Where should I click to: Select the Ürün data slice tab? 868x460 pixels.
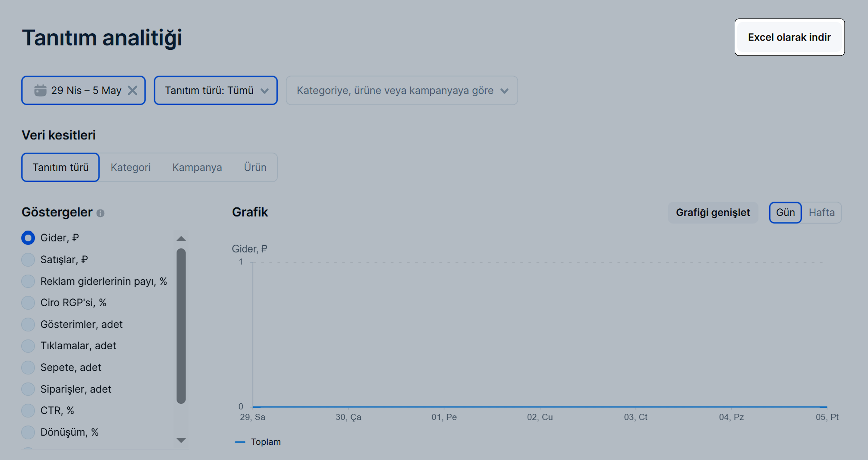click(x=255, y=167)
